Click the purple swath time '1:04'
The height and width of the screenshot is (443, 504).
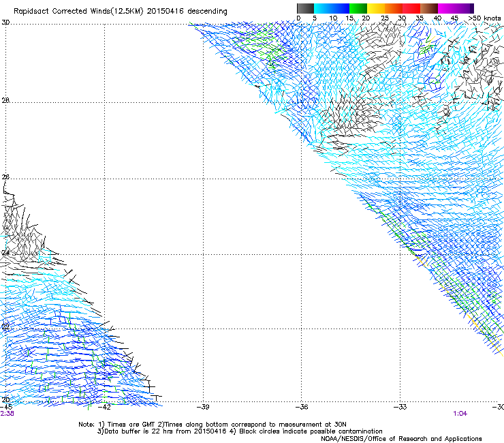coord(460,414)
